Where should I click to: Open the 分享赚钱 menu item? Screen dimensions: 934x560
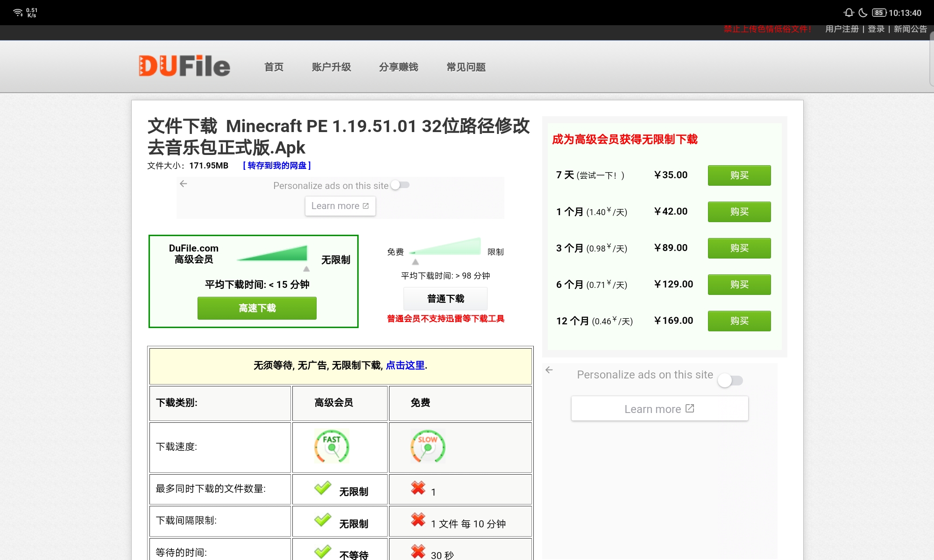(399, 67)
